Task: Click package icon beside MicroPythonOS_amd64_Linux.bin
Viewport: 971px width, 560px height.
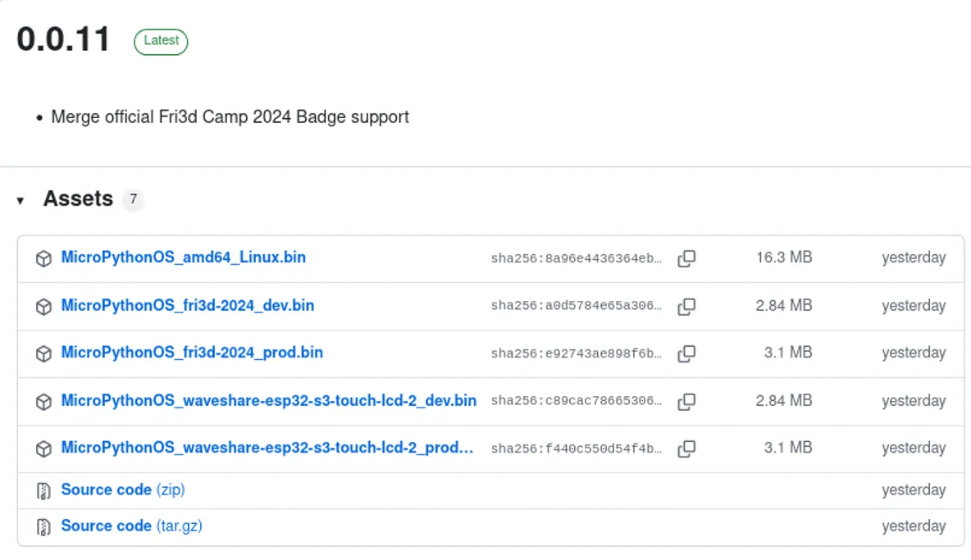Action: [43, 259]
